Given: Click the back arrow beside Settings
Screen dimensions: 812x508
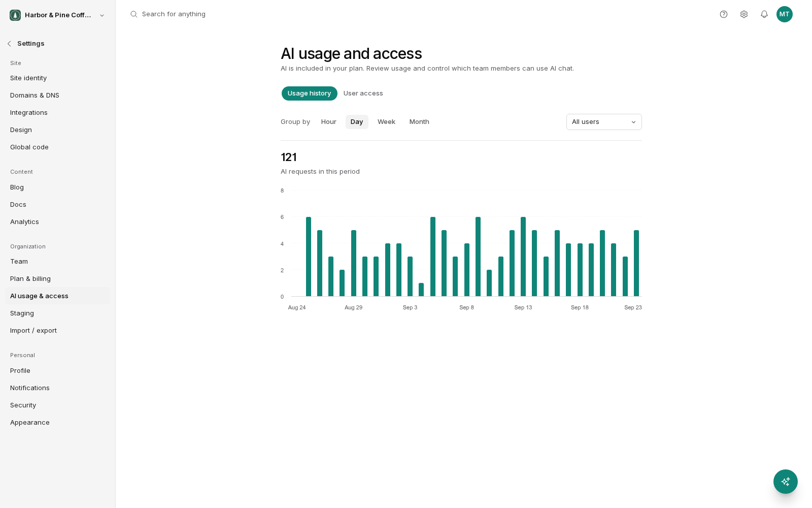Looking at the screenshot, I should [x=9, y=44].
